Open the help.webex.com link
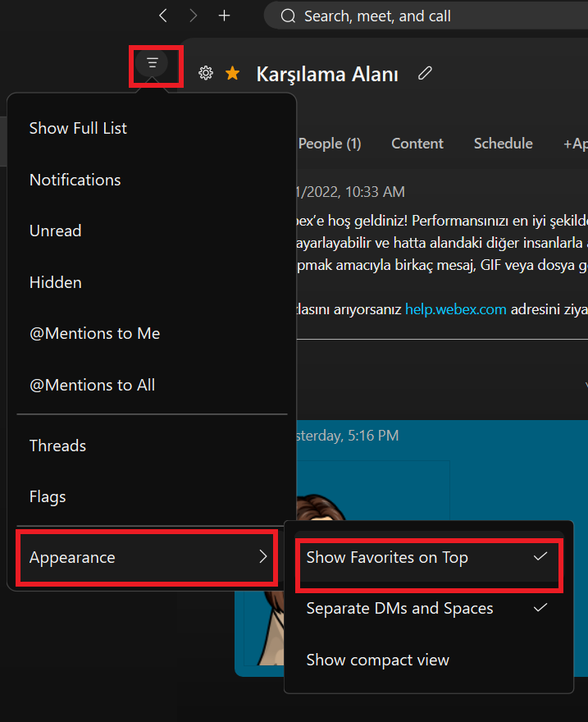The image size is (588, 722). click(x=455, y=310)
